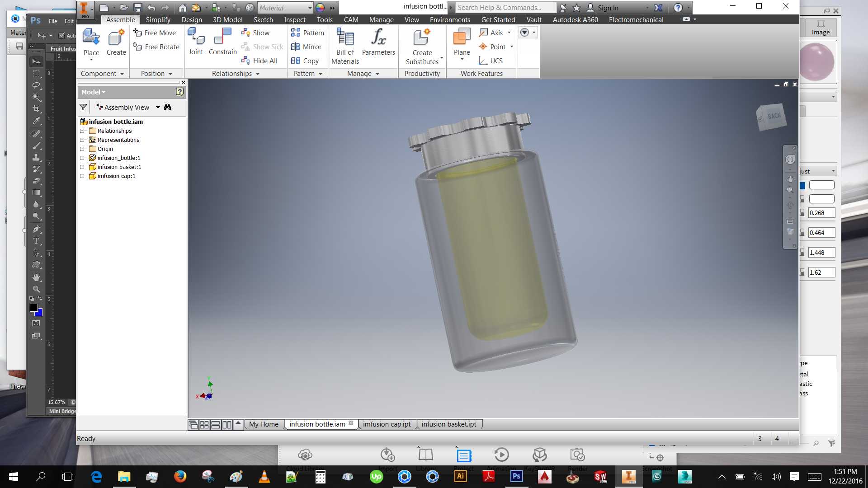This screenshot has height=488, width=868.
Task: Select Photoshop's Crop tool
Action: click(x=36, y=109)
